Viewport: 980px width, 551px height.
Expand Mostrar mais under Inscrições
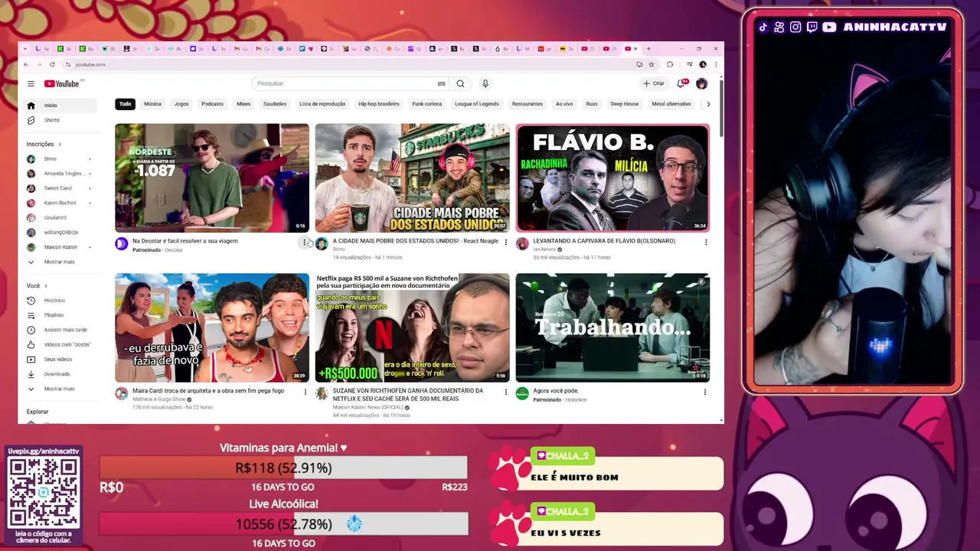[x=61, y=262]
